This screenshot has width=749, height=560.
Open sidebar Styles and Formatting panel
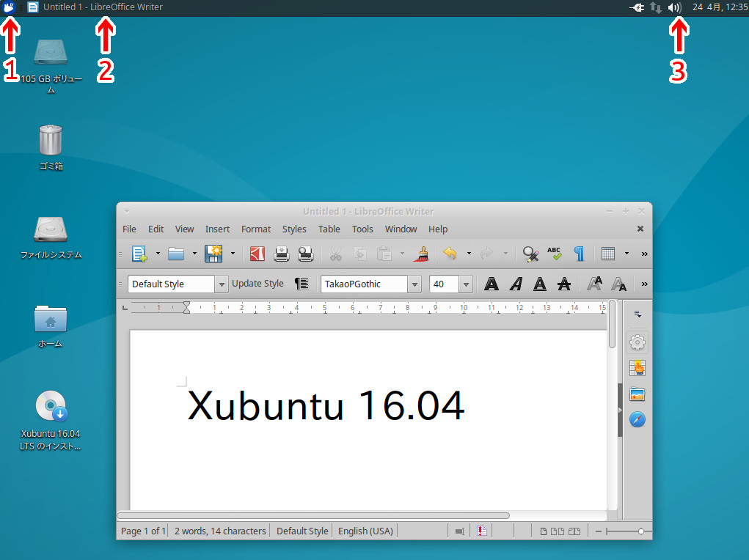tap(637, 368)
